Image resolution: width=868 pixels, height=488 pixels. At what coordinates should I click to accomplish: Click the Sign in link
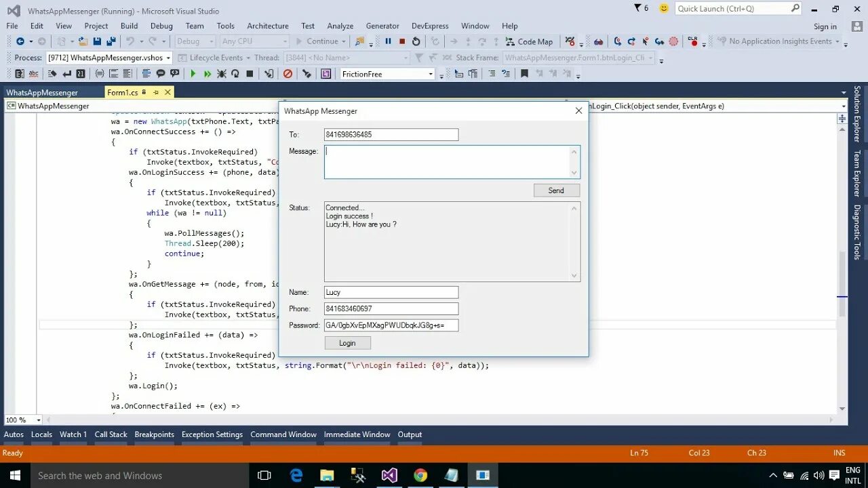pyautogui.click(x=825, y=26)
